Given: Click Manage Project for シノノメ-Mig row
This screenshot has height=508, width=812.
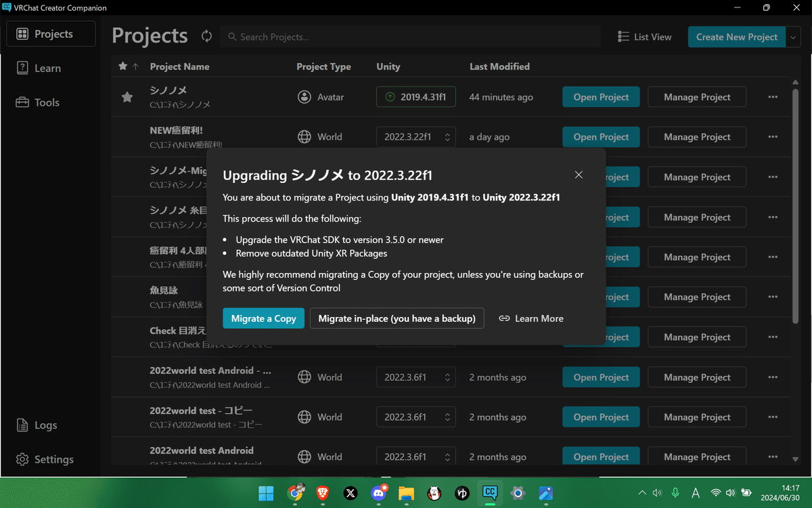Looking at the screenshot, I should pos(697,177).
